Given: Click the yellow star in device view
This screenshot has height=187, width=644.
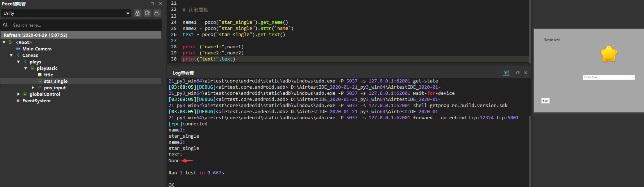Looking at the screenshot, I should tap(609, 54).
